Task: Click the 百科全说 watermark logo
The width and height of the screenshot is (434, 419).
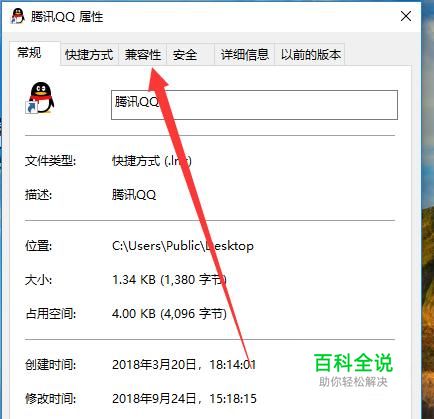Action: tap(353, 370)
